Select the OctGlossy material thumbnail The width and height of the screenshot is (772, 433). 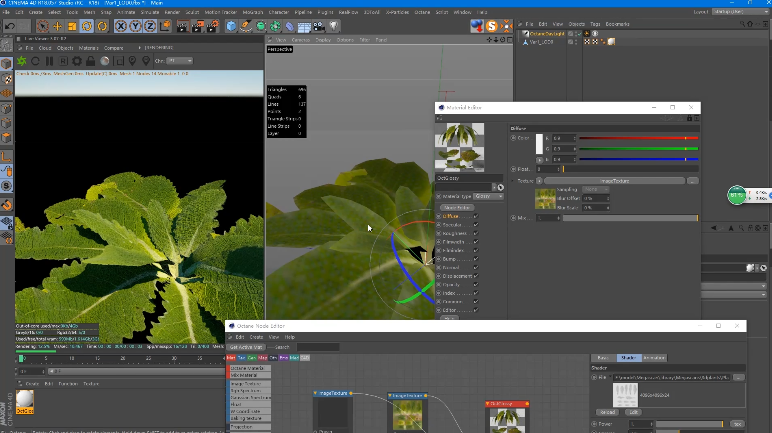(25, 401)
